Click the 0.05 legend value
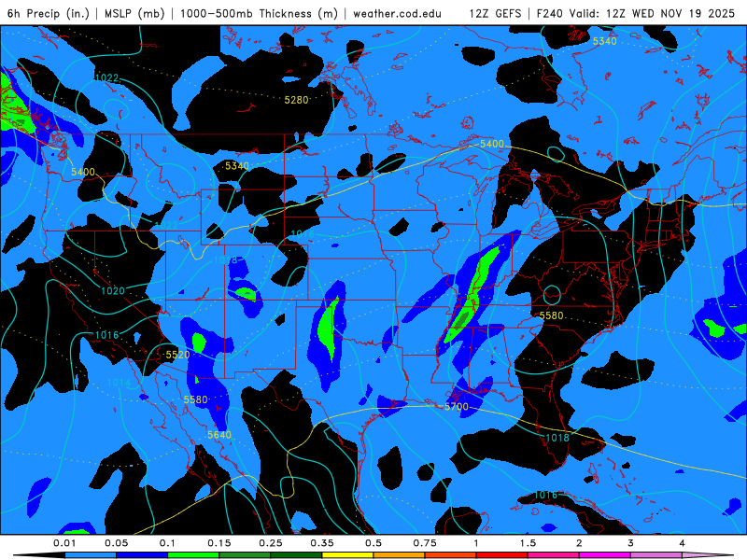Viewport: 747px width, 560px height. tap(116, 543)
